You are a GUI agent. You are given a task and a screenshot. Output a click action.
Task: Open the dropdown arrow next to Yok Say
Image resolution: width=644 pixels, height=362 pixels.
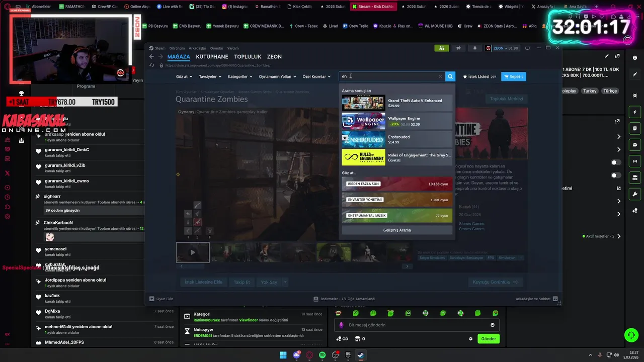pyautogui.click(x=285, y=282)
